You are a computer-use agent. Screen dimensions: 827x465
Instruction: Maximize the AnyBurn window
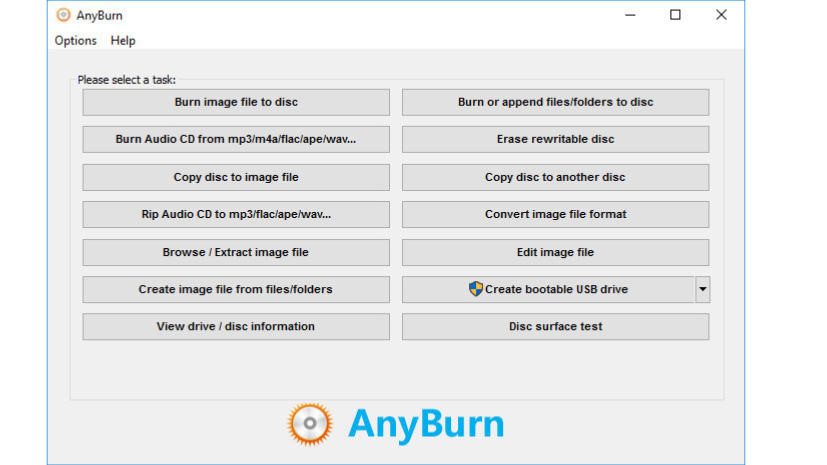(675, 15)
